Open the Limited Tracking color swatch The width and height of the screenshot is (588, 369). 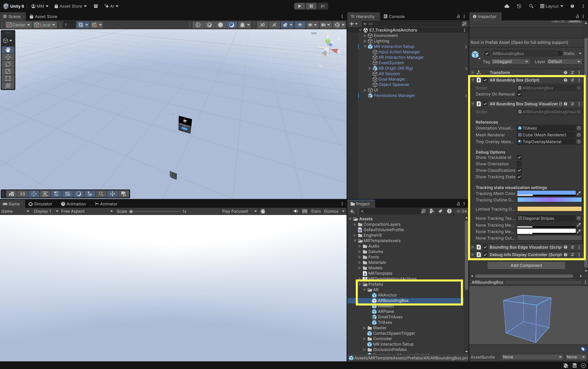pos(549,209)
